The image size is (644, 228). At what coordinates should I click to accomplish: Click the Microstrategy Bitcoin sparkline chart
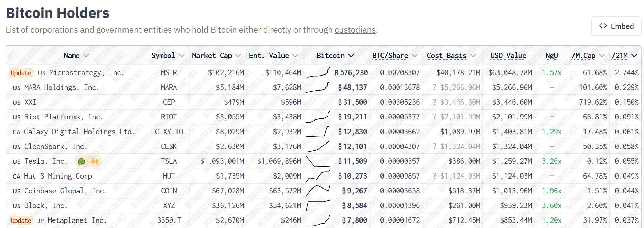(x=318, y=73)
